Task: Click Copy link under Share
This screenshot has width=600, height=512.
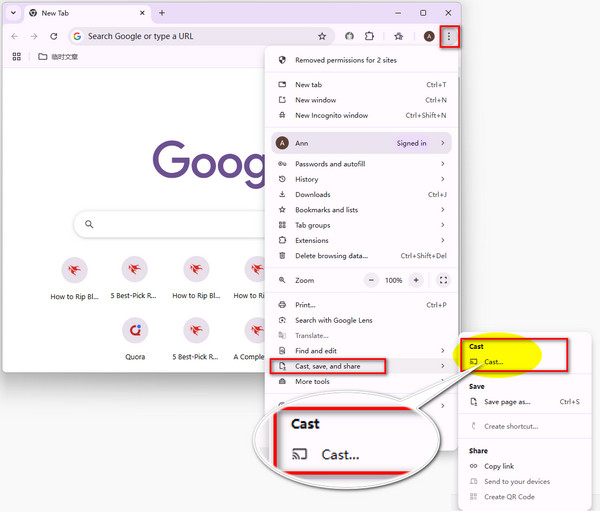Action: pyautogui.click(x=524, y=466)
